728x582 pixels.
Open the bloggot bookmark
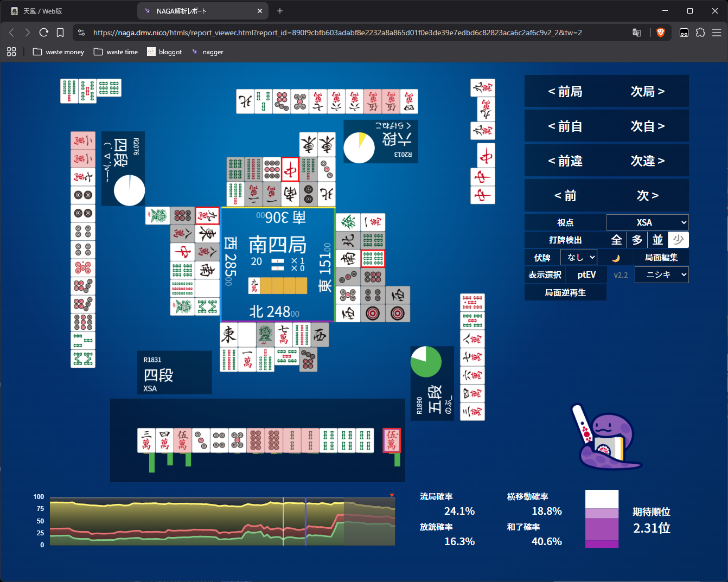[x=164, y=52]
